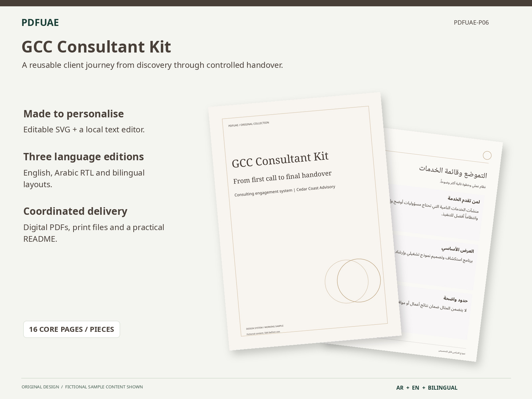Click the 'Three language editions' heading
Screen dimensions: 532x399
pos(83,157)
